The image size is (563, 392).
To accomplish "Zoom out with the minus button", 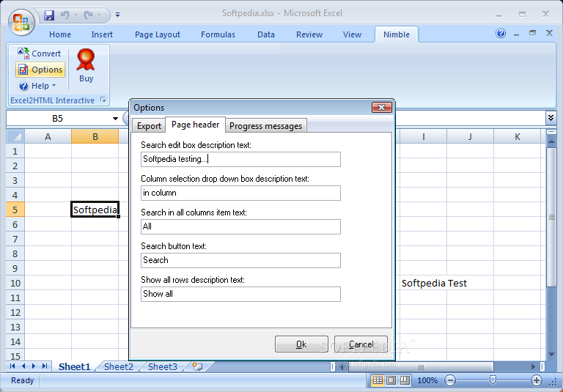I will pos(450,380).
